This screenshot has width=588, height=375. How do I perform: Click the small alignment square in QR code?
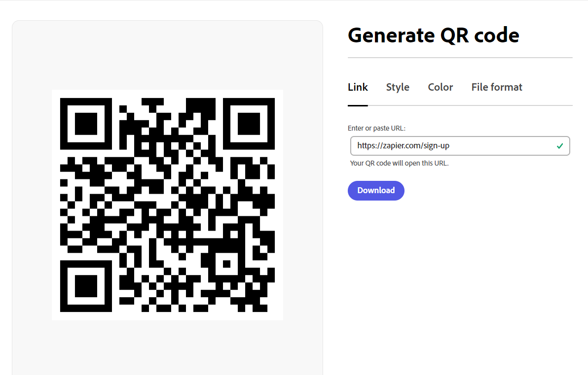coord(226,264)
